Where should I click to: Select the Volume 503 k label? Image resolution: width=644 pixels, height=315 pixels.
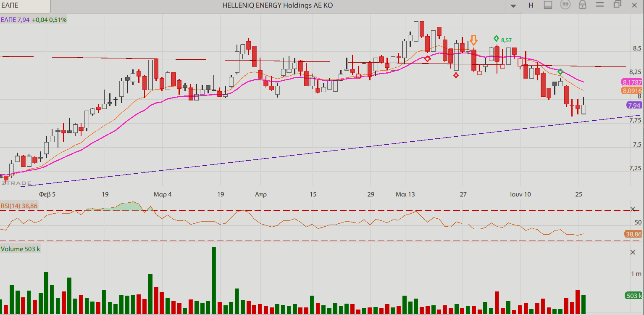[x=21, y=249]
